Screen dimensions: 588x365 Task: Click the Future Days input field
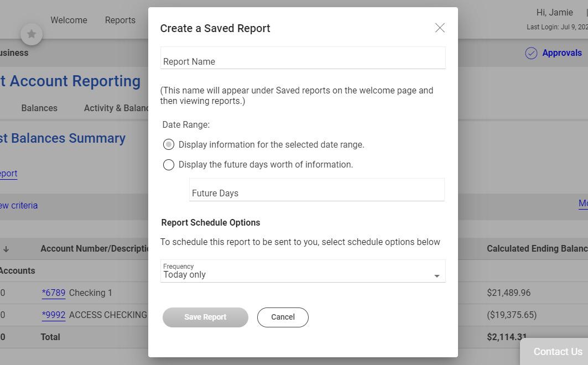[x=316, y=190]
